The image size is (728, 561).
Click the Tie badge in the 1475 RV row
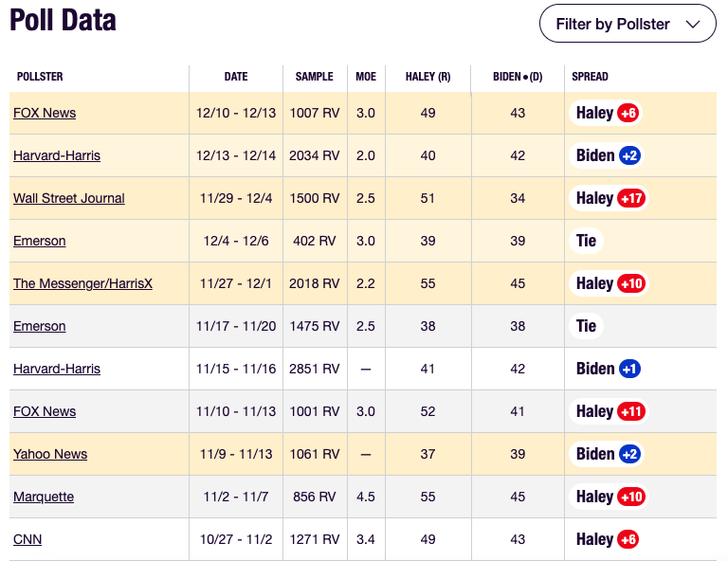click(587, 326)
